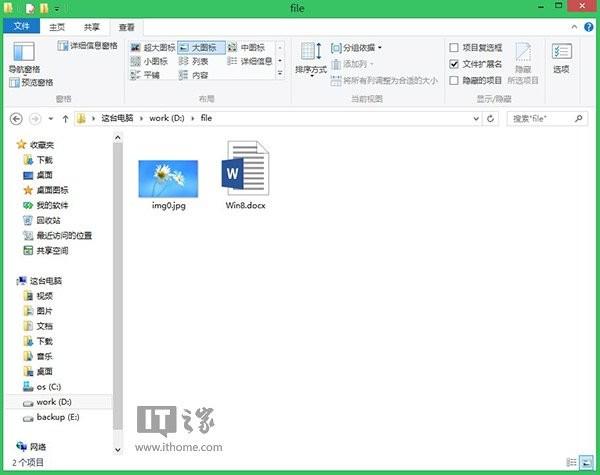Click the forward navigation arrow

click(x=35, y=119)
